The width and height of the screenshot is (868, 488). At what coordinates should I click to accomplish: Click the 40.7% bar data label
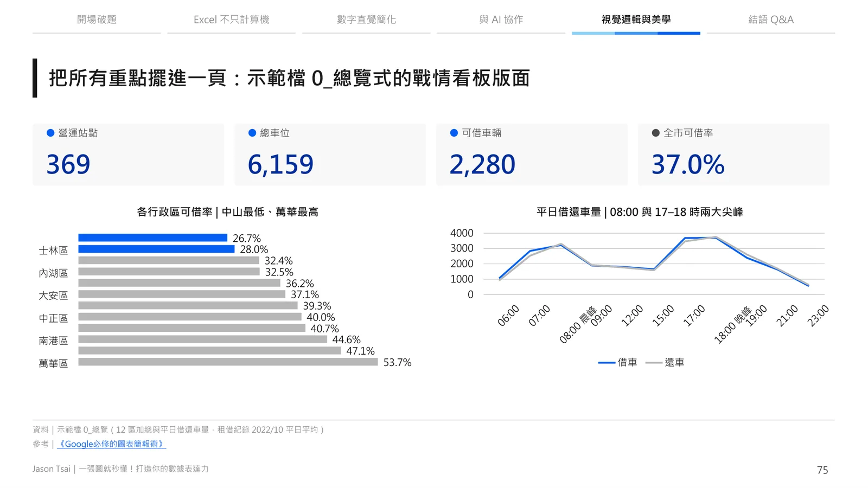(324, 328)
